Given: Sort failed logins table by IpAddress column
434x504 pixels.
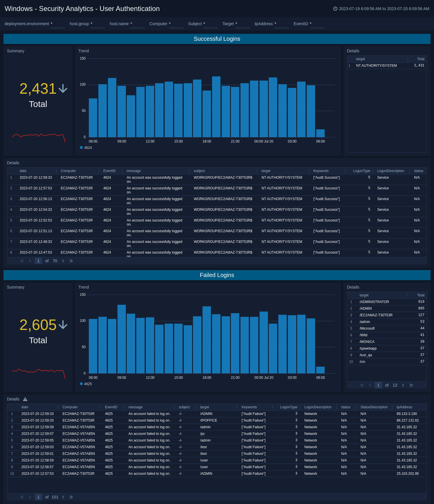Looking at the screenshot, I should 404,407.
